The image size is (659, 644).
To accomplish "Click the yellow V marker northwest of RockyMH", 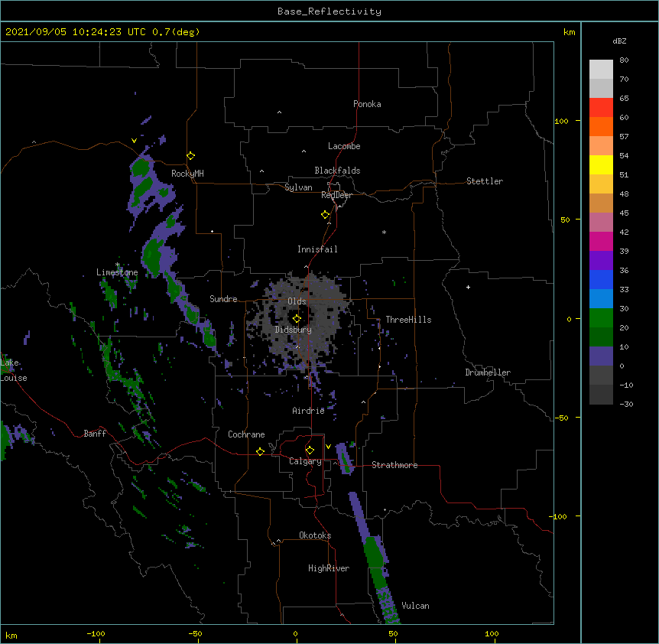I will pyautogui.click(x=134, y=141).
